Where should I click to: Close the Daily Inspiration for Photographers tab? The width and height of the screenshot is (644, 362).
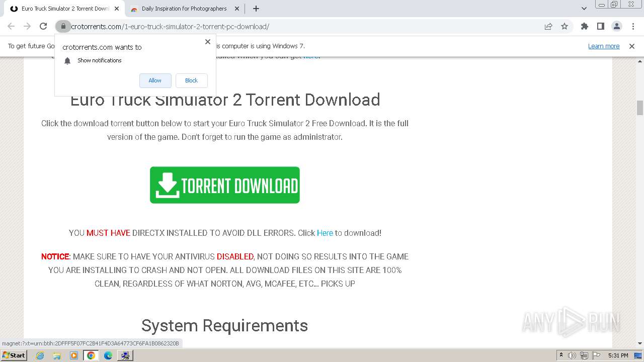tap(237, 9)
